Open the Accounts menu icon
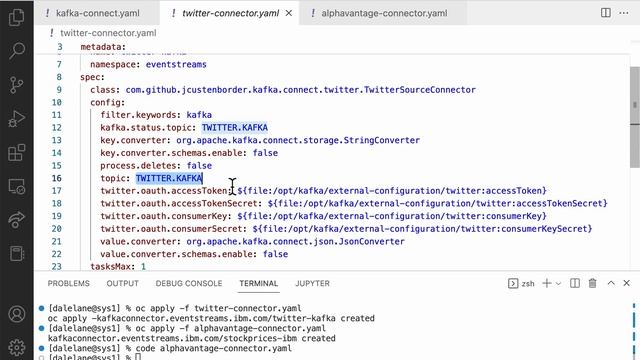 (x=17, y=314)
